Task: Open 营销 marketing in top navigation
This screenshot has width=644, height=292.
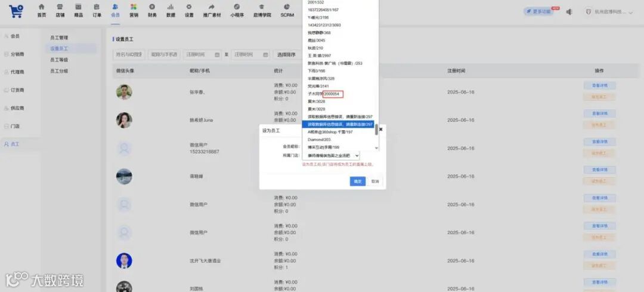Action: 134,11
